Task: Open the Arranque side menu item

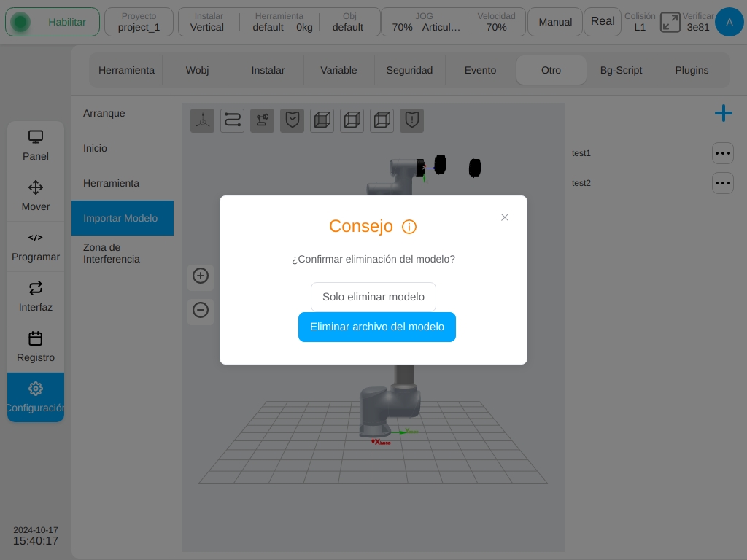Action: (123, 113)
